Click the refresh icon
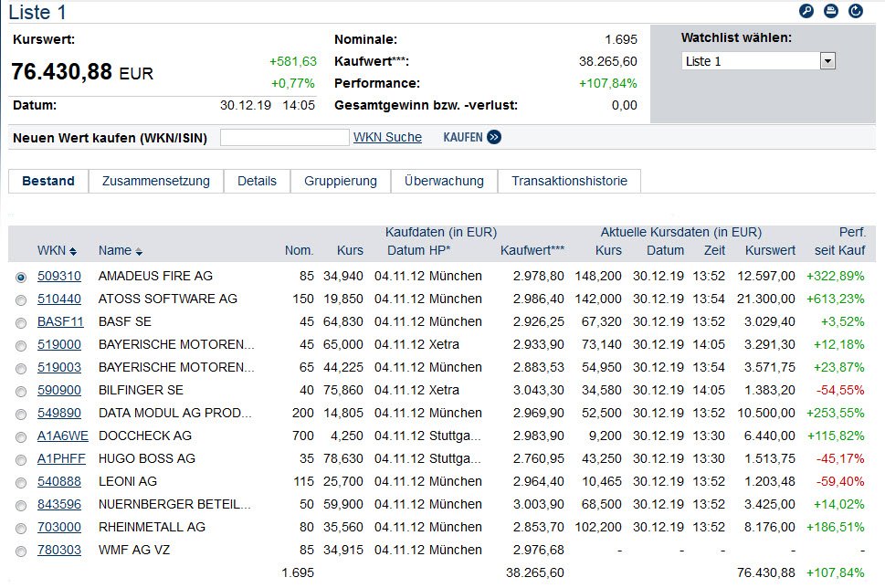This screenshot has width=885, height=588. click(856, 11)
